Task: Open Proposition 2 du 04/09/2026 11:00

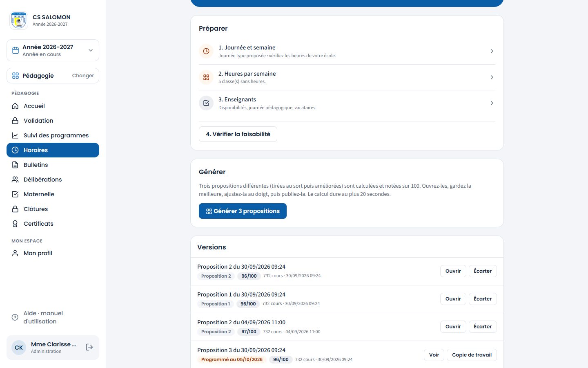Action: pos(453,327)
